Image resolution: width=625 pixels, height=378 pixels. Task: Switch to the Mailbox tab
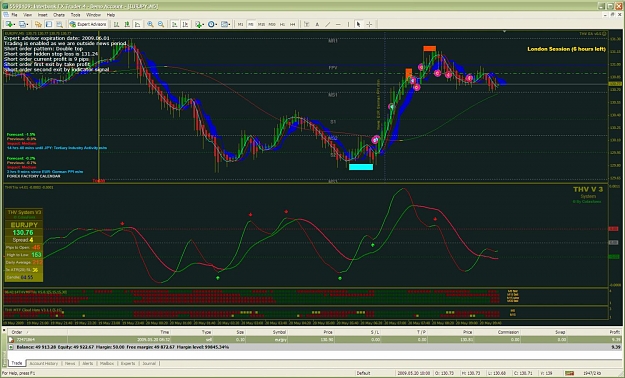[107, 363]
